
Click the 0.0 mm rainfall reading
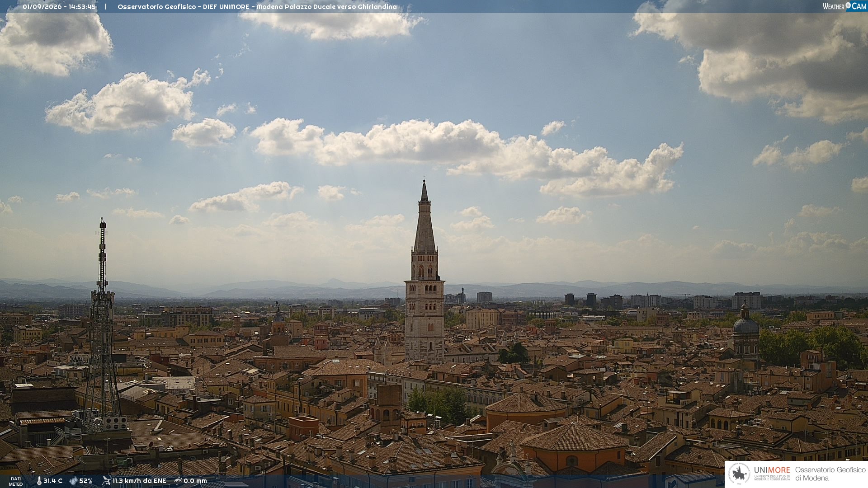[x=195, y=481]
